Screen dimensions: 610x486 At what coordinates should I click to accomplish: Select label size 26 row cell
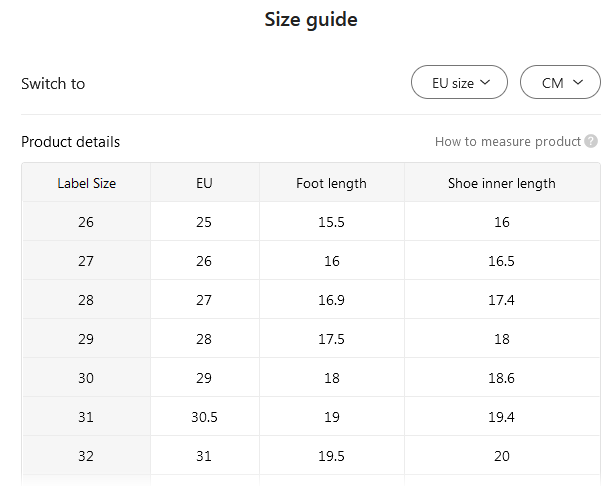click(x=86, y=222)
